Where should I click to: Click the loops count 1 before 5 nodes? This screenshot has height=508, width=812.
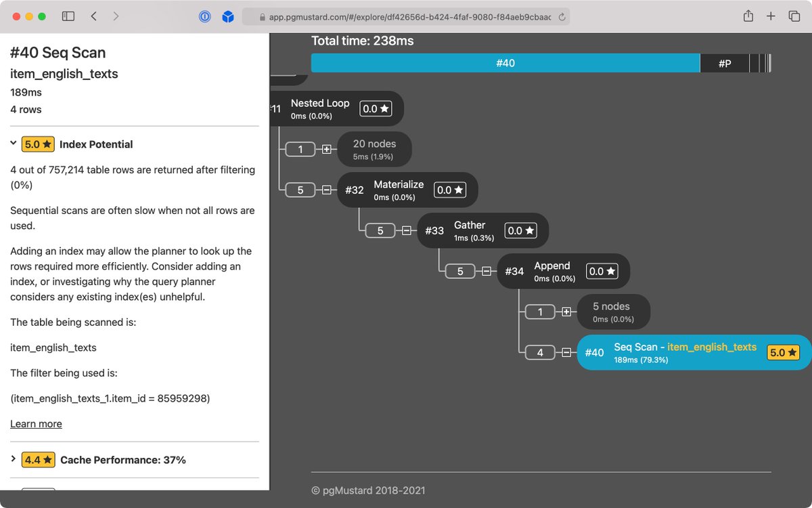pyautogui.click(x=540, y=312)
